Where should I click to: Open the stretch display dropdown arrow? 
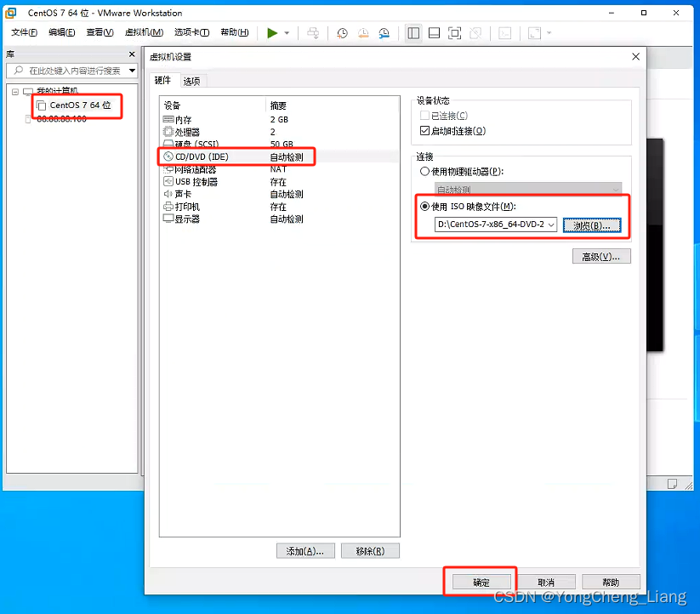tap(549, 33)
